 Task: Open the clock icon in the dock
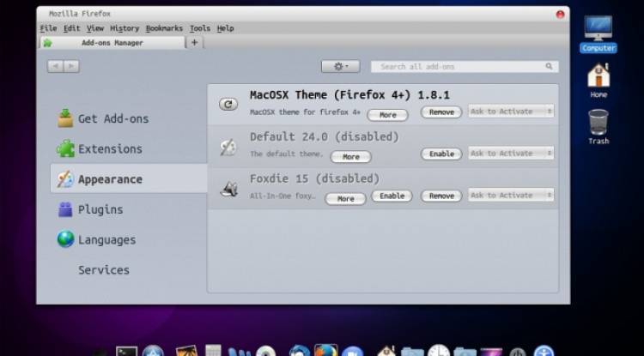[439, 351]
